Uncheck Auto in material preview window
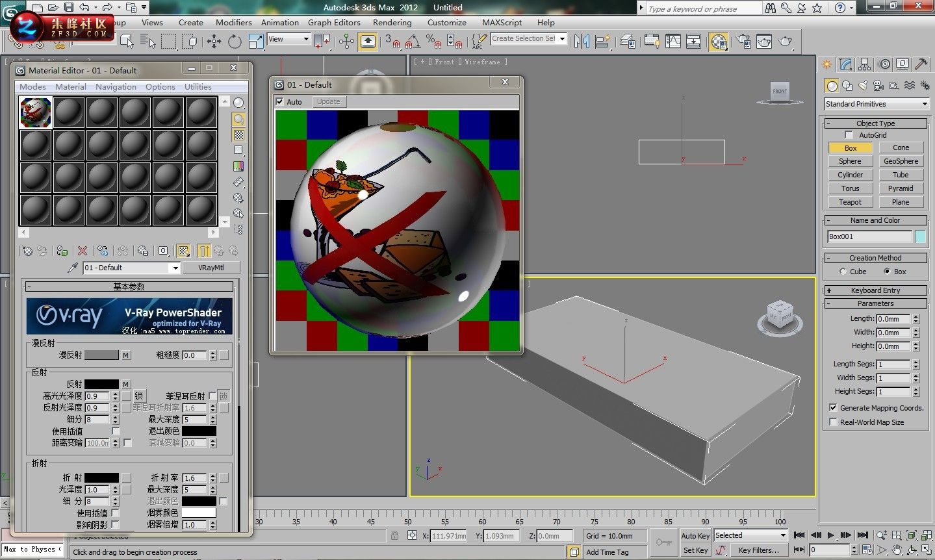Viewport: 935px width, 560px height. point(280,102)
